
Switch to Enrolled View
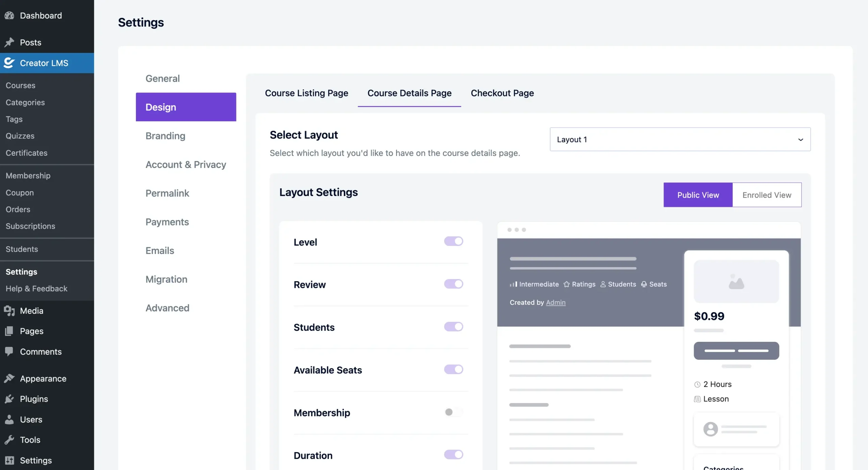point(767,195)
